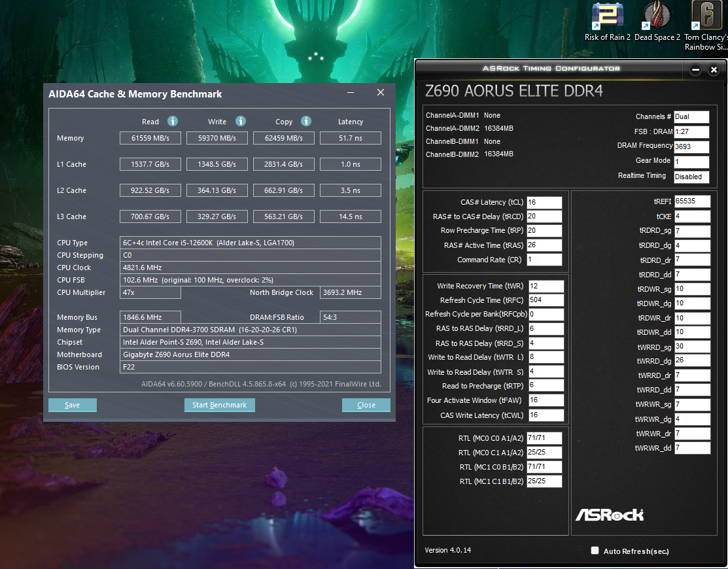This screenshot has height=569, width=728.
Task: Click the CPU Clock value 4821.6 MHz
Action: coord(251,267)
